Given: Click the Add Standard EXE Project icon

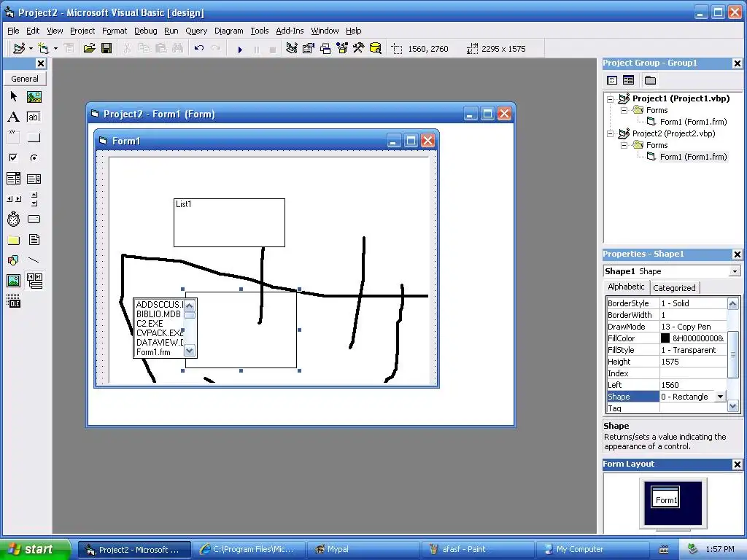Looking at the screenshot, I should (x=18, y=49).
